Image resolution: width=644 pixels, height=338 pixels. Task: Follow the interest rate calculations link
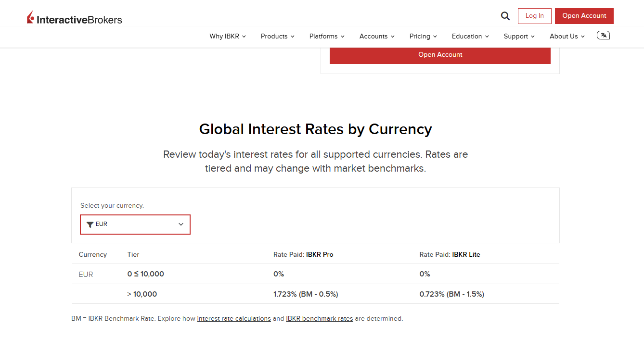(234, 318)
